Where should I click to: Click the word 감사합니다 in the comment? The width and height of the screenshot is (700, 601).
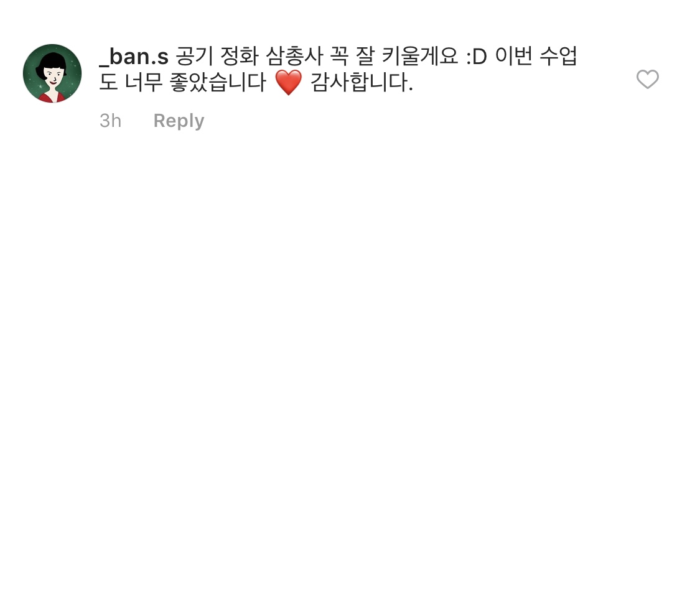click(x=361, y=83)
